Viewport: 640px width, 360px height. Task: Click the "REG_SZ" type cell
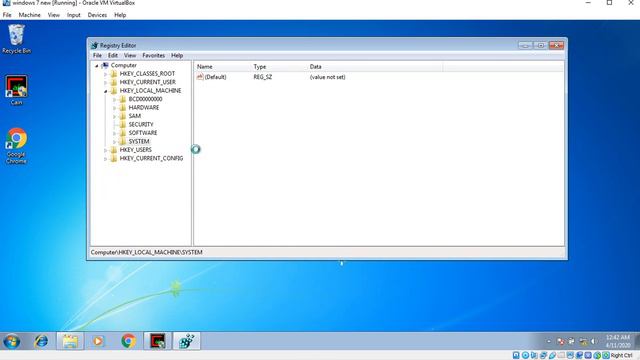tap(262, 77)
